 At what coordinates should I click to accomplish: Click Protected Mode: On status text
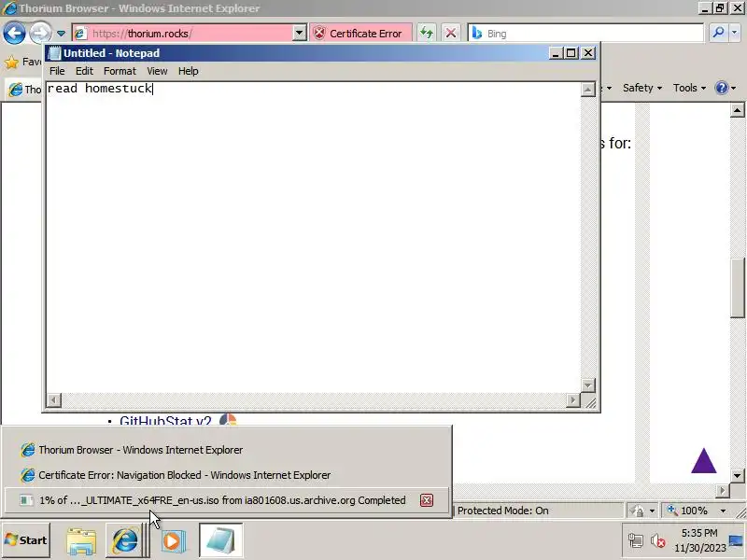[x=502, y=511]
